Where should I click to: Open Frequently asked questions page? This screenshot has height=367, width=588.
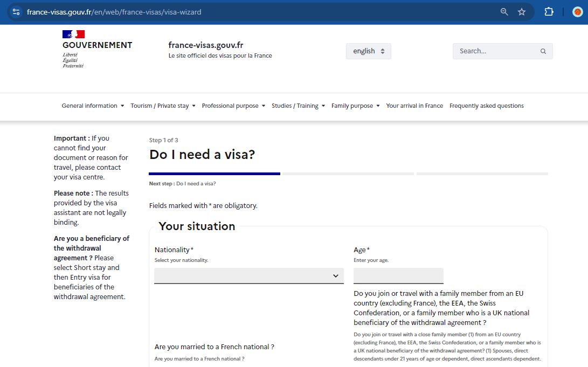click(486, 106)
